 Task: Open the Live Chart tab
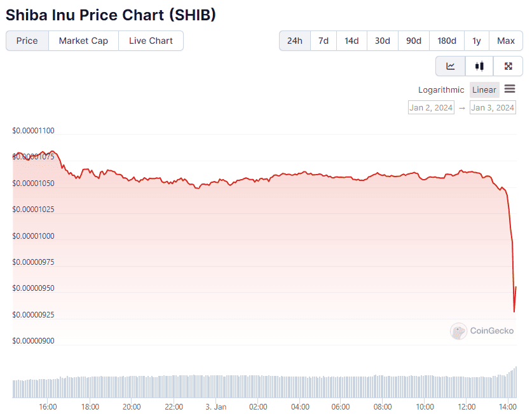click(x=151, y=41)
